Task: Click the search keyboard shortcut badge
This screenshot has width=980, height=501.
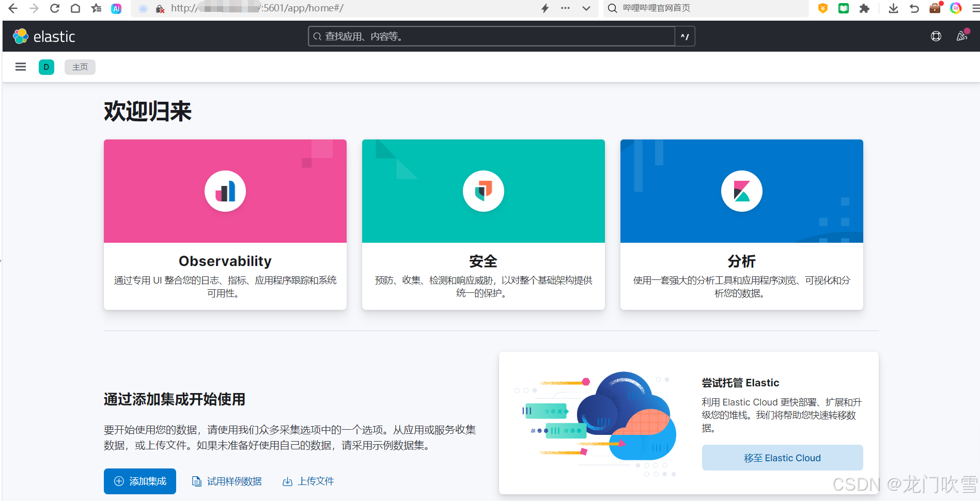Action: pos(685,36)
